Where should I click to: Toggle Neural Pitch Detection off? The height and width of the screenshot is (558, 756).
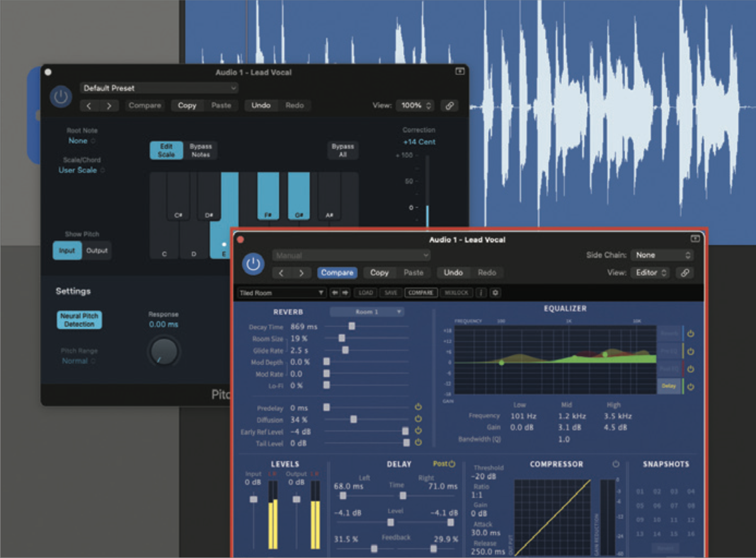click(x=79, y=320)
